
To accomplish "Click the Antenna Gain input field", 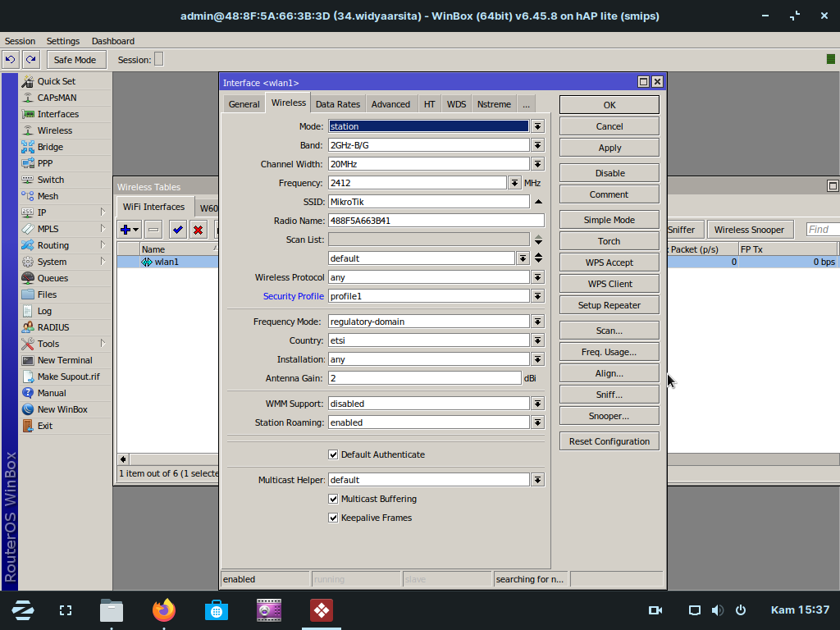I will pos(425,378).
